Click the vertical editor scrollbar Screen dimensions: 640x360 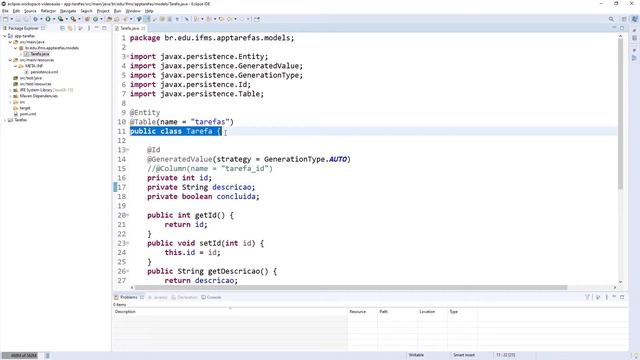(620, 114)
